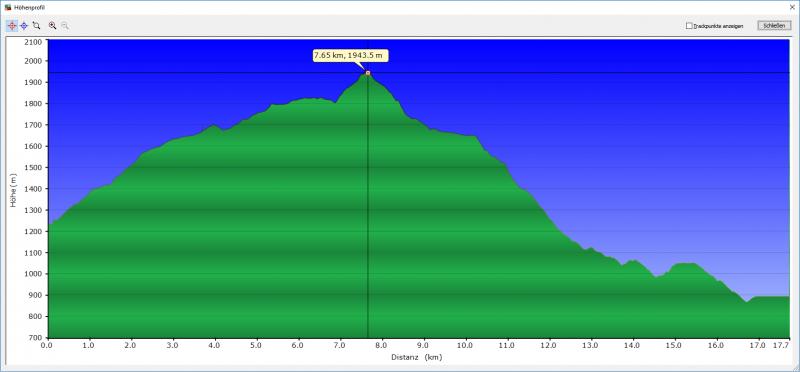This screenshot has width=800, height=372.
Task: Click the greyed-out zoom out magnifier
Action: coord(65,26)
